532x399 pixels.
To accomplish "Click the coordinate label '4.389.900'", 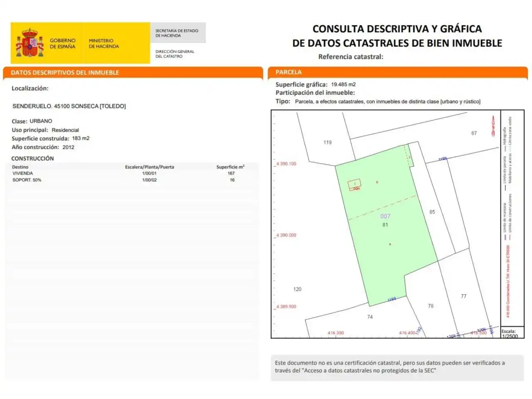I will coord(286,307).
